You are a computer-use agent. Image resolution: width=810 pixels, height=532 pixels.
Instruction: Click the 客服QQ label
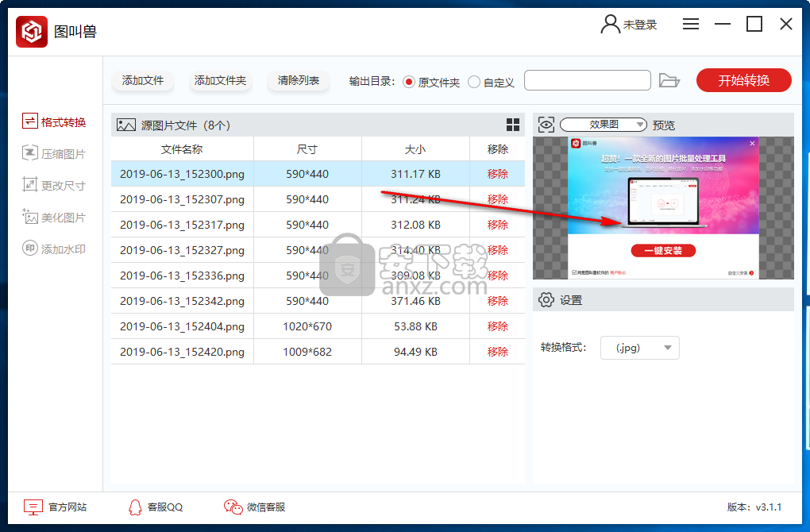click(x=165, y=507)
